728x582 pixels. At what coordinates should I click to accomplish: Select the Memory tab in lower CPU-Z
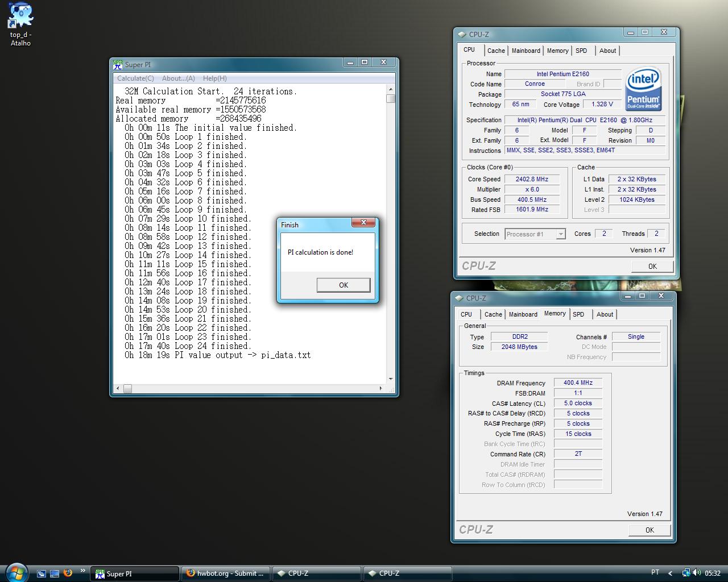point(555,313)
